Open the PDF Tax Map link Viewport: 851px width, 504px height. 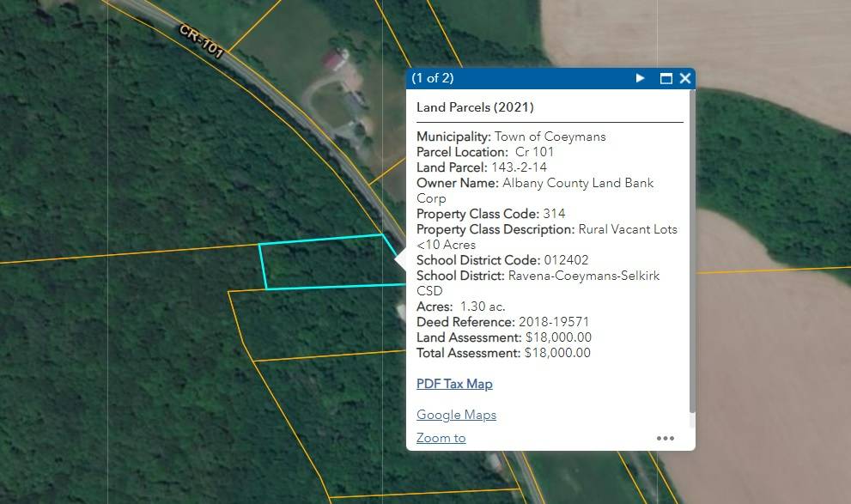click(454, 384)
